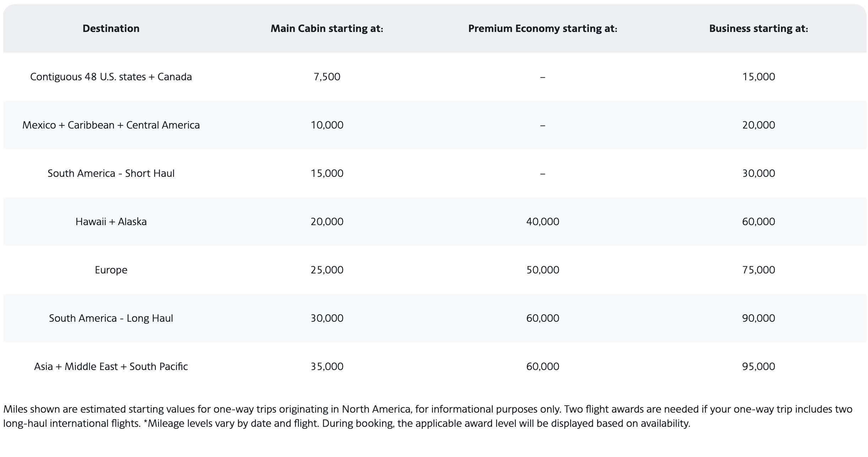The width and height of the screenshot is (868, 457).
Task: Click Mexico + Caribbean + Central America destination
Action: tap(111, 125)
